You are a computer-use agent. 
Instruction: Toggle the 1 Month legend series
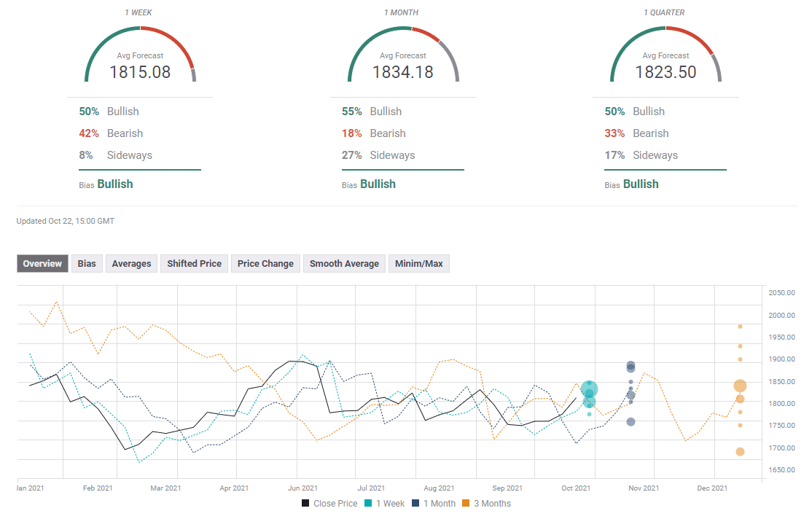point(434,503)
